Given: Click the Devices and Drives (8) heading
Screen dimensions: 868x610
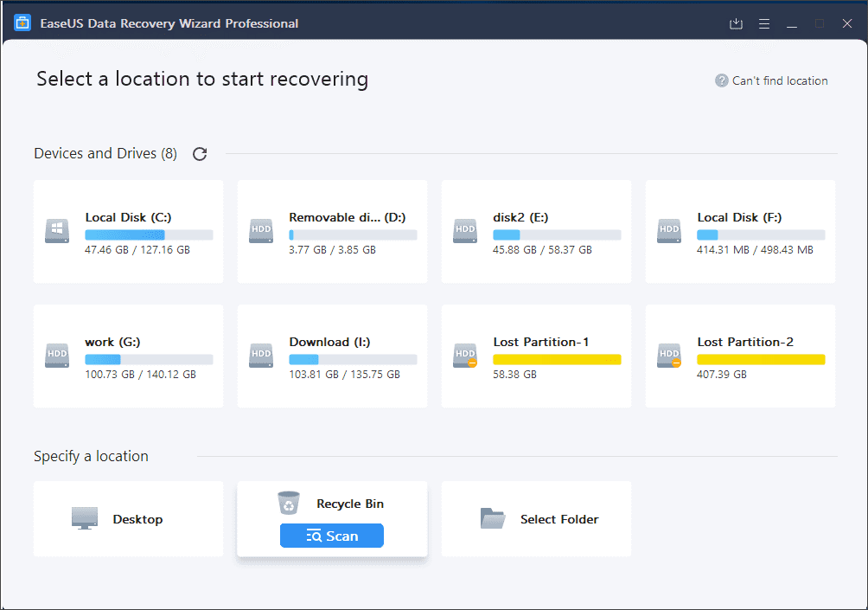Looking at the screenshot, I should tap(105, 153).
